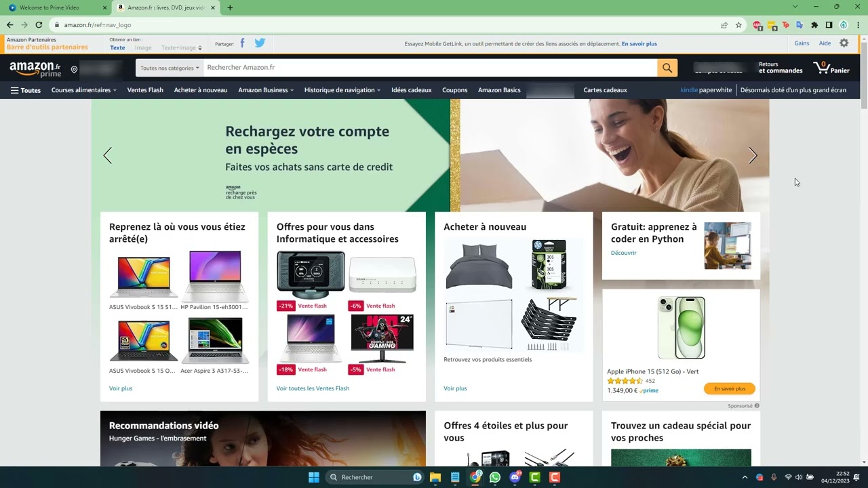This screenshot has height=488, width=868.
Task: Click the kindle paperwhite promo link
Action: click(x=706, y=90)
